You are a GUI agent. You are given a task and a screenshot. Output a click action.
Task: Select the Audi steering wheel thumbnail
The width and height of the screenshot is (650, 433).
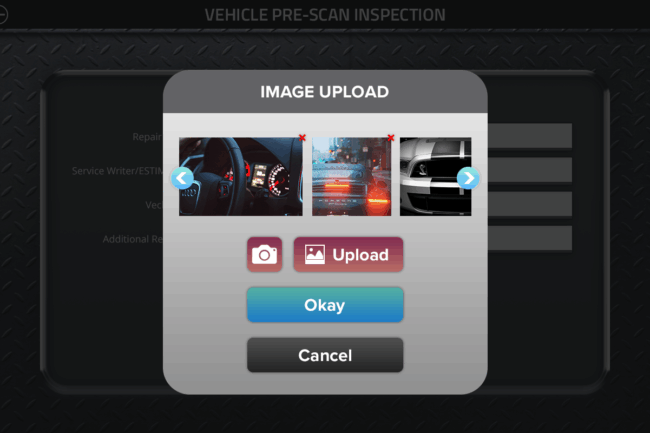click(x=241, y=177)
